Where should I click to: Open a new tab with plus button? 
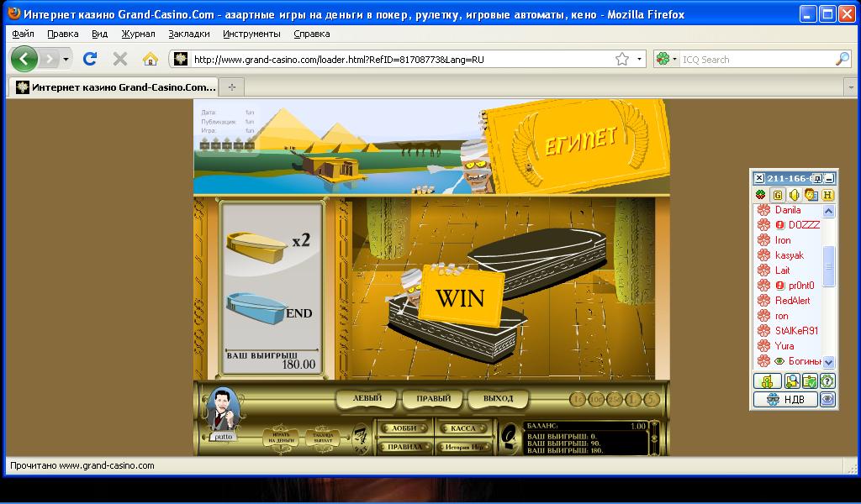click(232, 87)
